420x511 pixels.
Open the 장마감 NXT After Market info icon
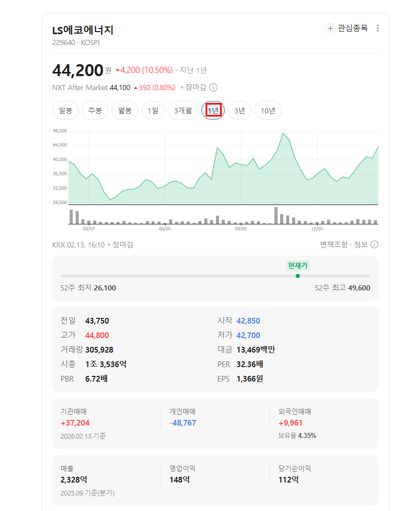(213, 87)
